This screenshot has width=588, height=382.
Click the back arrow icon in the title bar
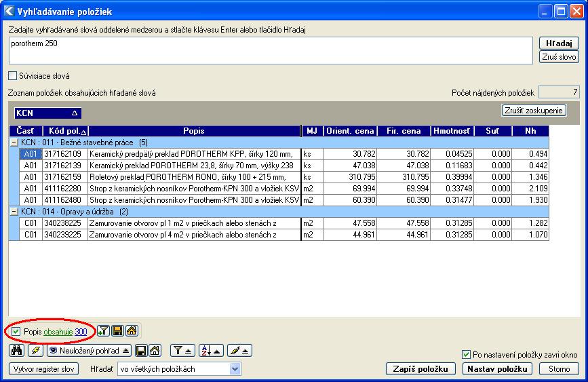[x=9, y=12]
